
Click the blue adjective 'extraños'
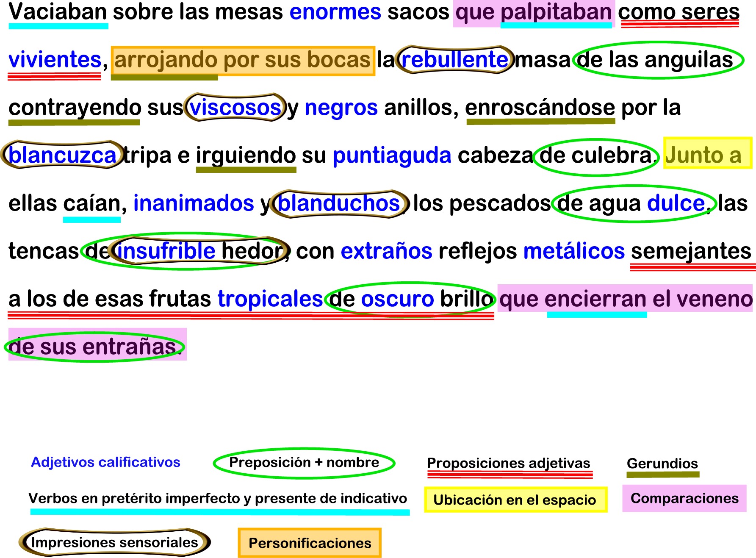(x=386, y=251)
